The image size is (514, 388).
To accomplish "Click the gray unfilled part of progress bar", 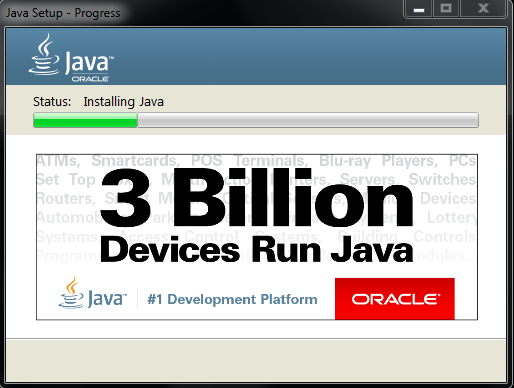I will pyautogui.click(x=308, y=120).
